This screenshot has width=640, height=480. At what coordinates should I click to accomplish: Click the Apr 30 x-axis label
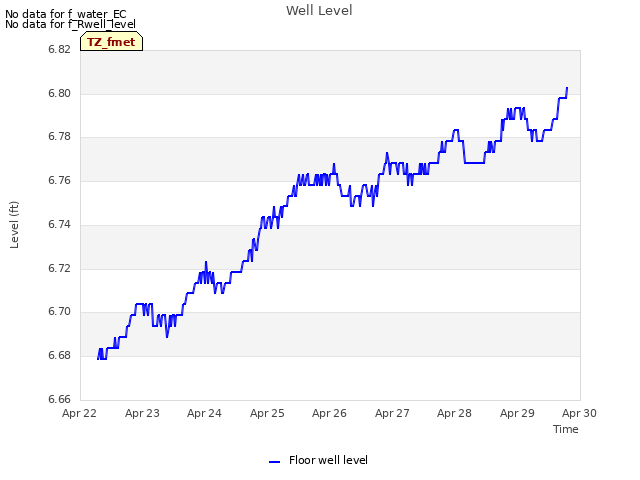[x=579, y=413]
